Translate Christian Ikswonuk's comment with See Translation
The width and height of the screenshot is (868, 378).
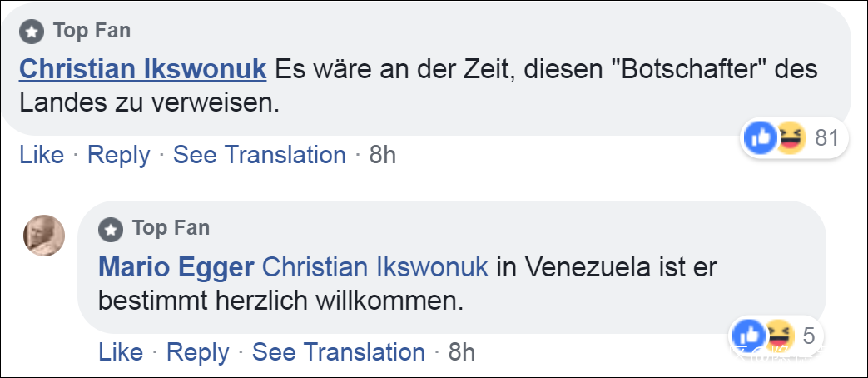pyautogui.click(x=259, y=155)
